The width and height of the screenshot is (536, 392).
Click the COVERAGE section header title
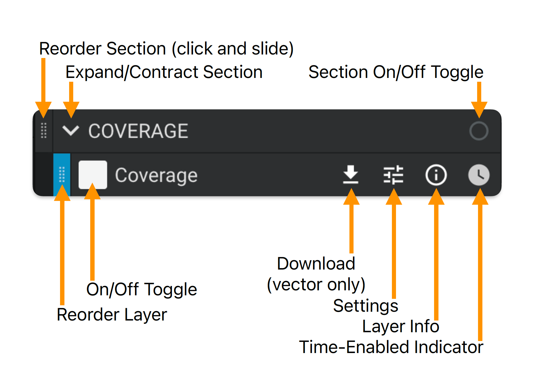pyautogui.click(x=138, y=131)
